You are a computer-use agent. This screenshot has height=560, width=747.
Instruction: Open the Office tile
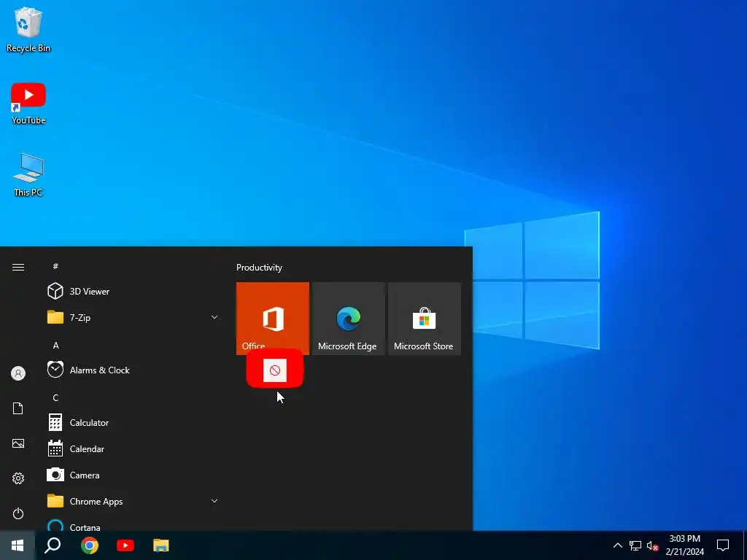coord(273,318)
